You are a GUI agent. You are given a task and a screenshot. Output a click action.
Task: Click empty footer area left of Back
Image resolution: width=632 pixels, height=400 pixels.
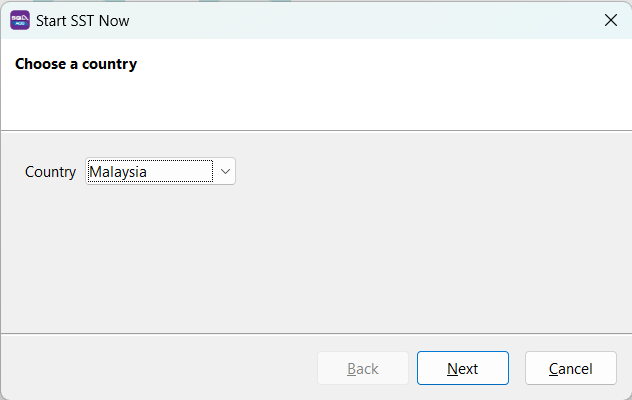(150, 368)
